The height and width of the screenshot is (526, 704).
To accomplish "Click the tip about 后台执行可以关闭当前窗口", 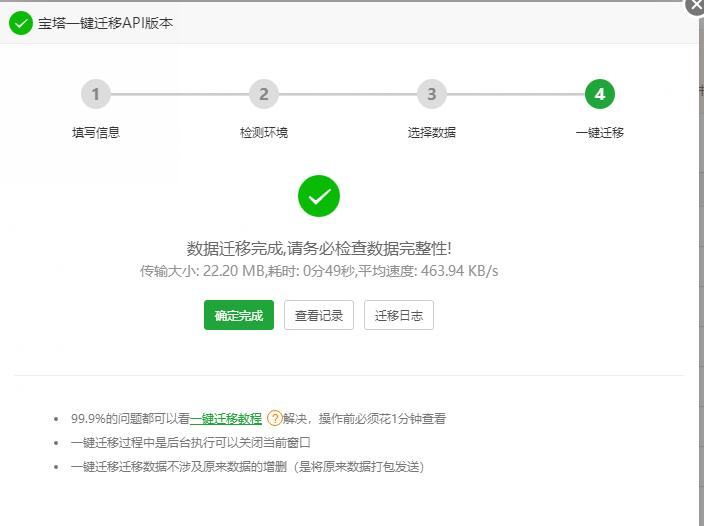I will pyautogui.click(x=190, y=443).
